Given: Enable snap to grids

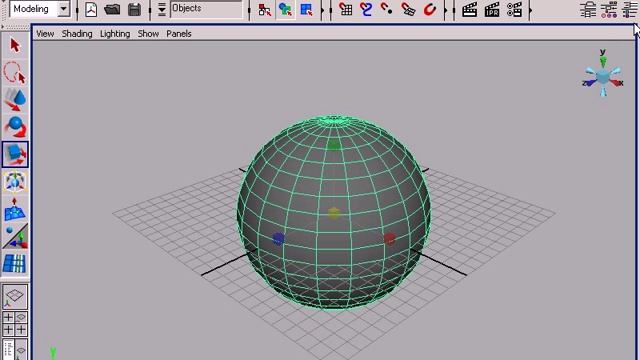Looking at the screenshot, I should (x=346, y=9).
